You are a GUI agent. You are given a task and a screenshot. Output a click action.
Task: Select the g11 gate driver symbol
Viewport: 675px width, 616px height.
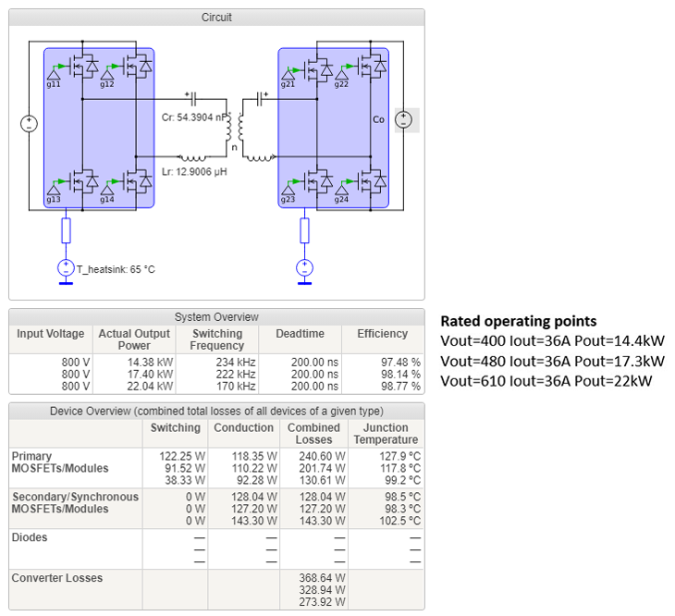click(54, 75)
